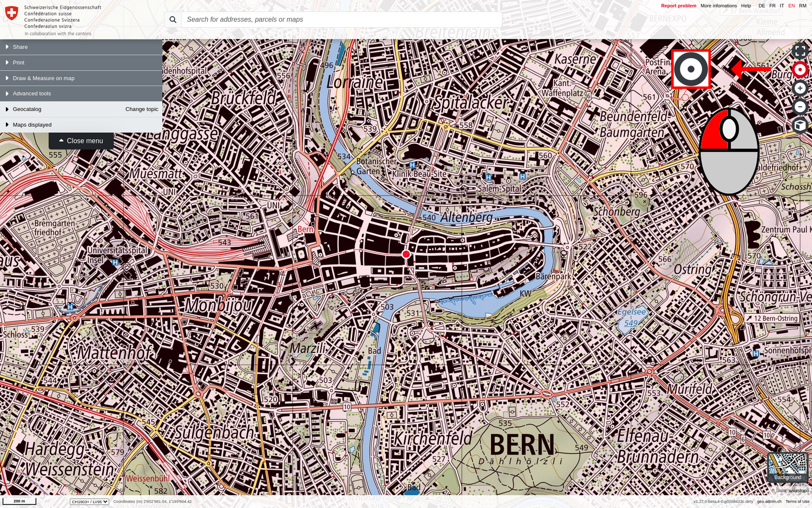Switch the map to 3D view
Image resolution: width=812 pixels, height=508 pixels.
pos(800,125)
